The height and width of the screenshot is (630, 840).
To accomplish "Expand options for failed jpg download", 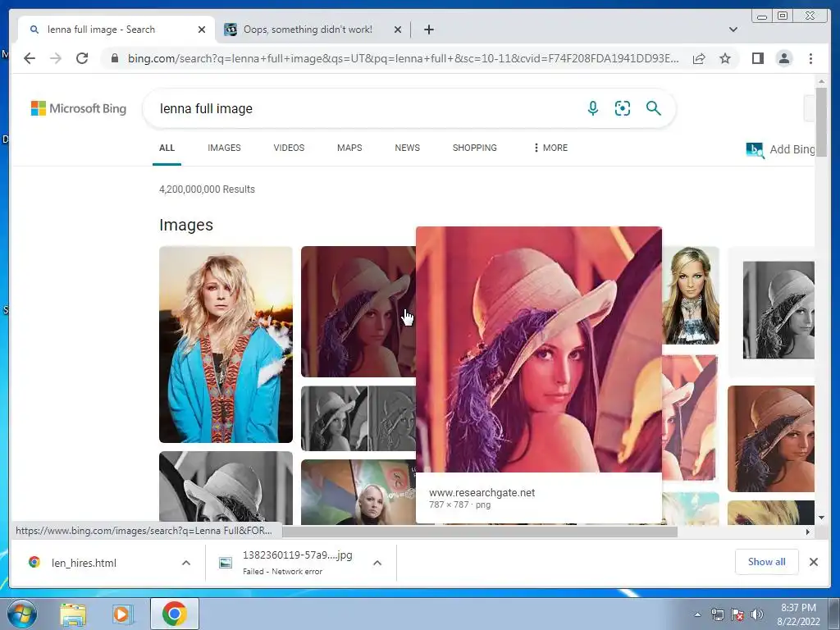I will [377, 563].
